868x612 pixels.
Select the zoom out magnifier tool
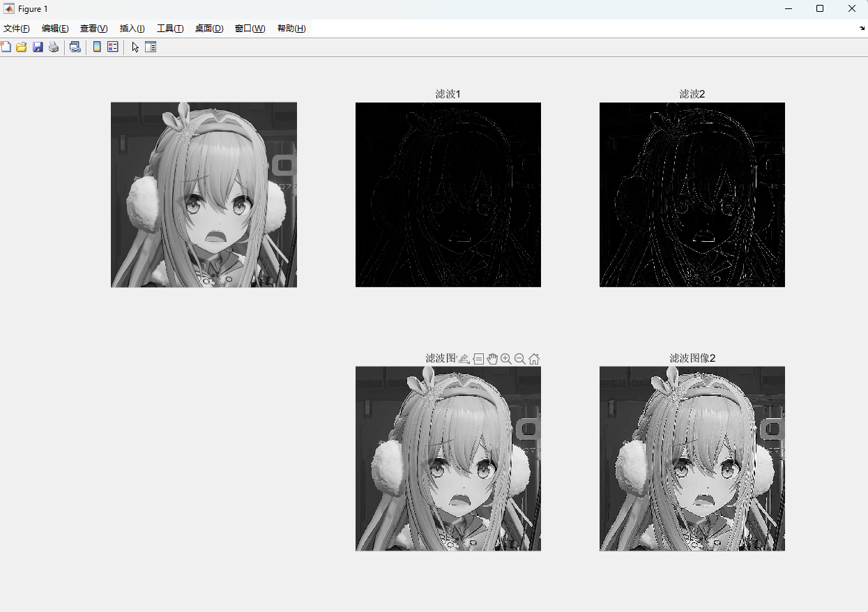coord(520,359)
